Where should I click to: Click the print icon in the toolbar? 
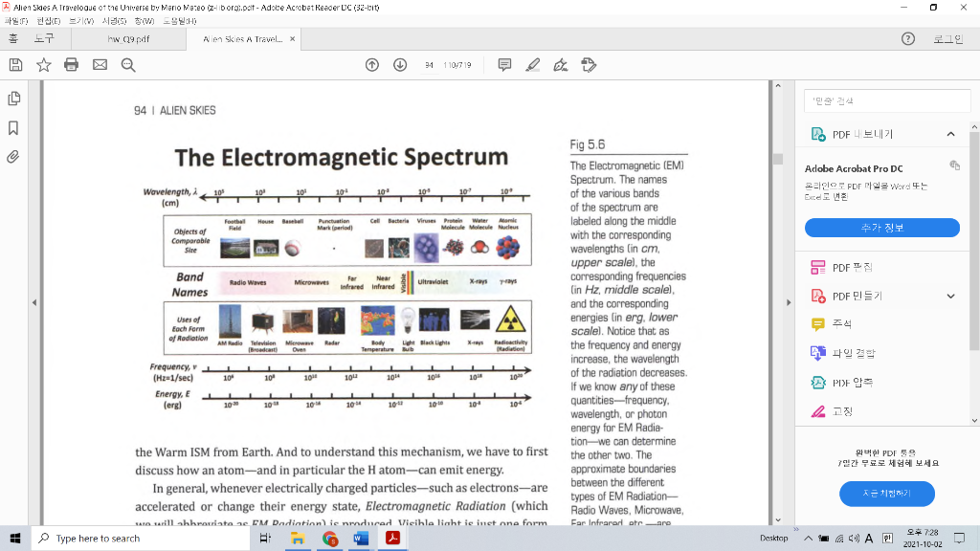(x=71, y=65)
